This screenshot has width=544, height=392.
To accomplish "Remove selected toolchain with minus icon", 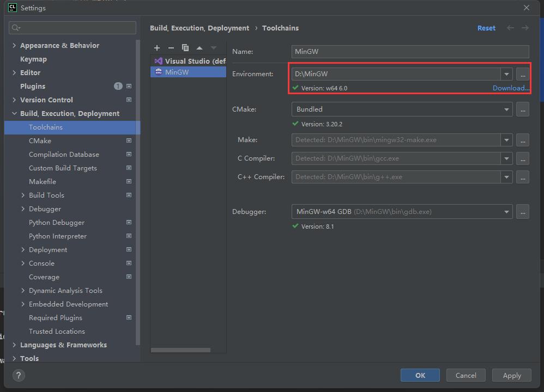I will (171, 48).
